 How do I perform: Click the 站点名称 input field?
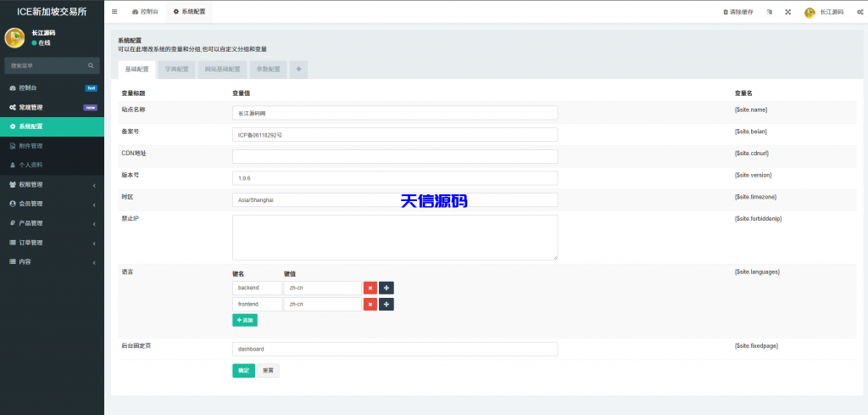(394, 112)
